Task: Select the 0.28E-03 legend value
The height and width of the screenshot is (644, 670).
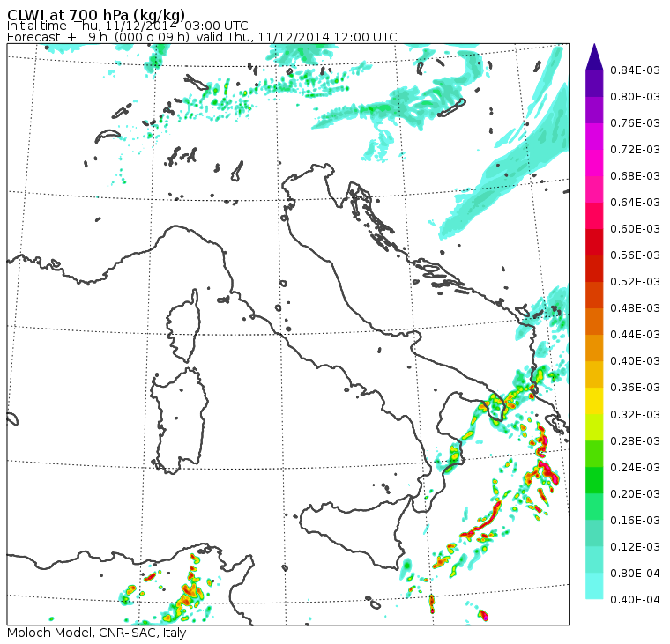Action: tap(635, 441)
